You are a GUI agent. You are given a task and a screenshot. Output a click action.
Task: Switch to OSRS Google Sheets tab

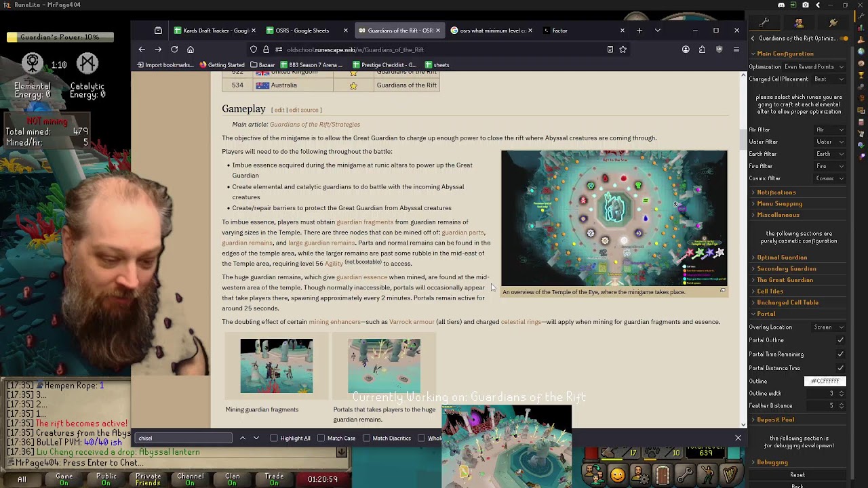click(x=307, y=30)
